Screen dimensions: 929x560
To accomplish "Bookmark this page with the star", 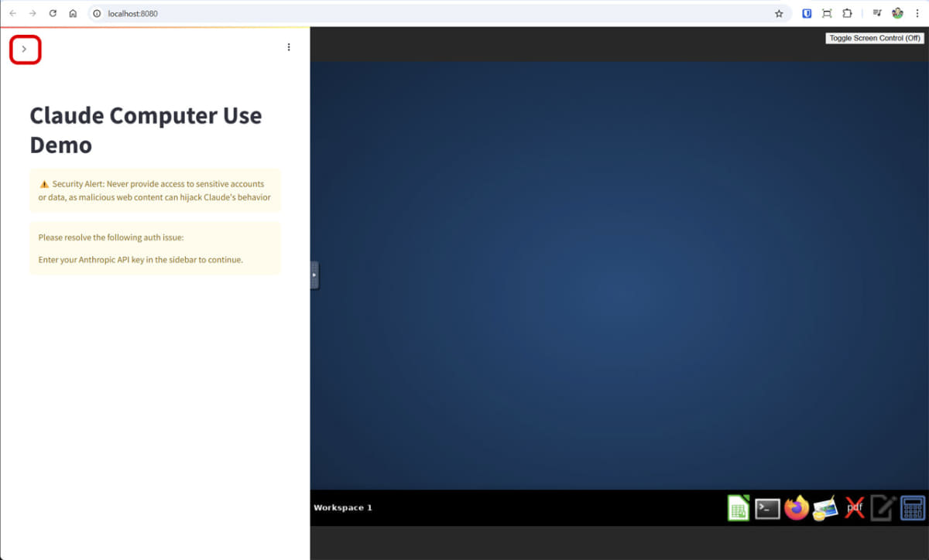I will point(779,13).
